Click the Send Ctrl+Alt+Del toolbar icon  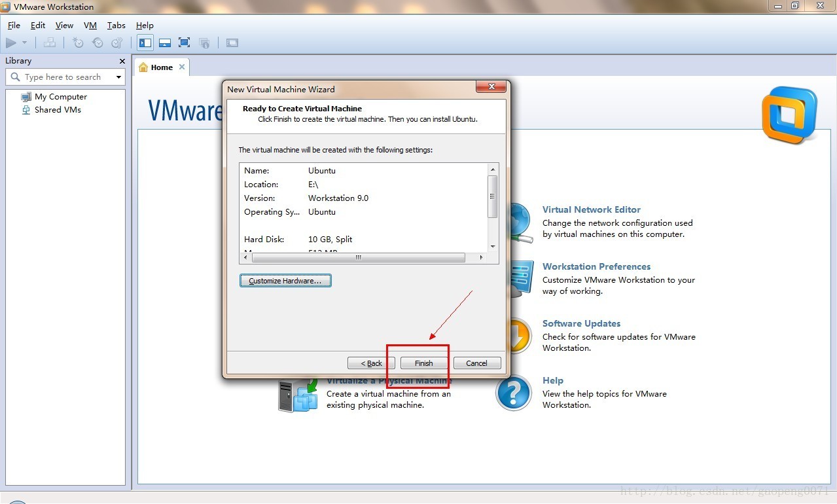pos(50,43)
